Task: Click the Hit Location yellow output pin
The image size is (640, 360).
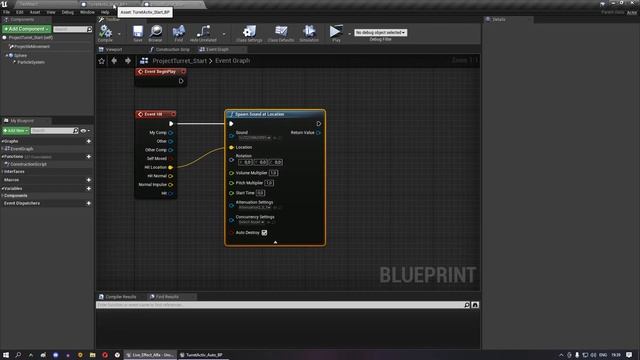Action: pyautogui.click(x=171, y=167)
